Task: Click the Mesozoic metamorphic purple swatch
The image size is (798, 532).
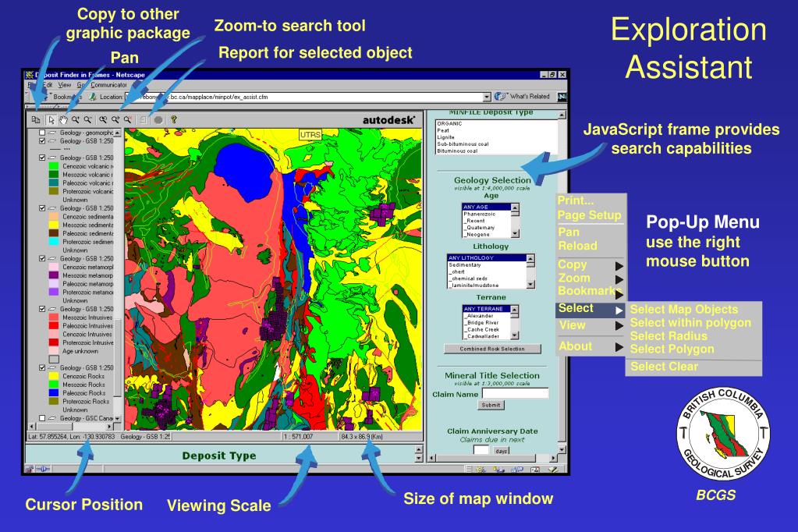Action: (54, 275)
